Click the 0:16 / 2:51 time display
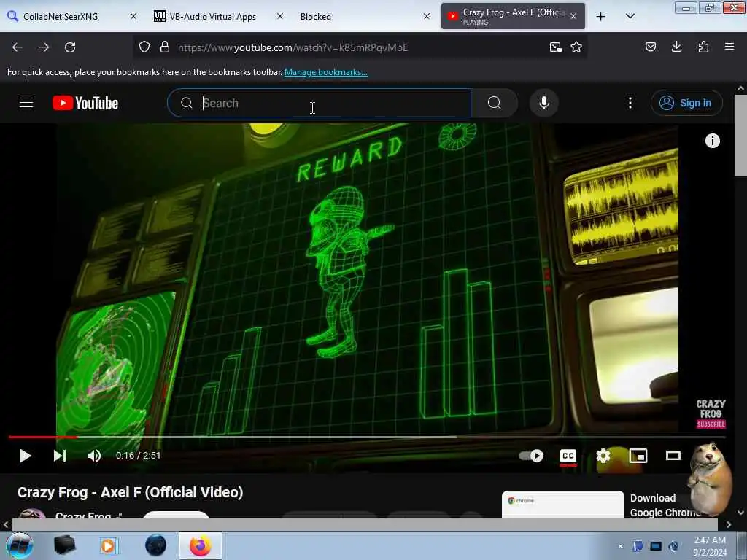 (x=138, y=456)
